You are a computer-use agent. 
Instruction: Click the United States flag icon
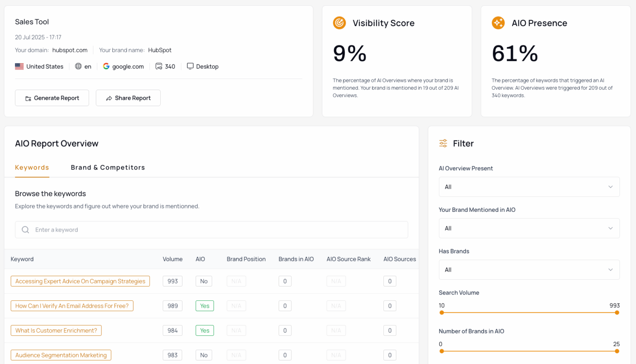click(19, 66)
